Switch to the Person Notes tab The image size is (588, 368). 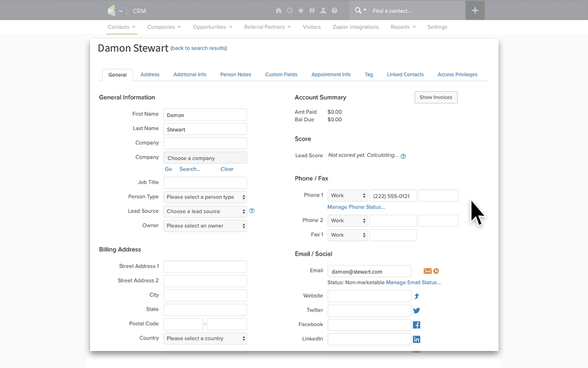click(x=236, y=75)
